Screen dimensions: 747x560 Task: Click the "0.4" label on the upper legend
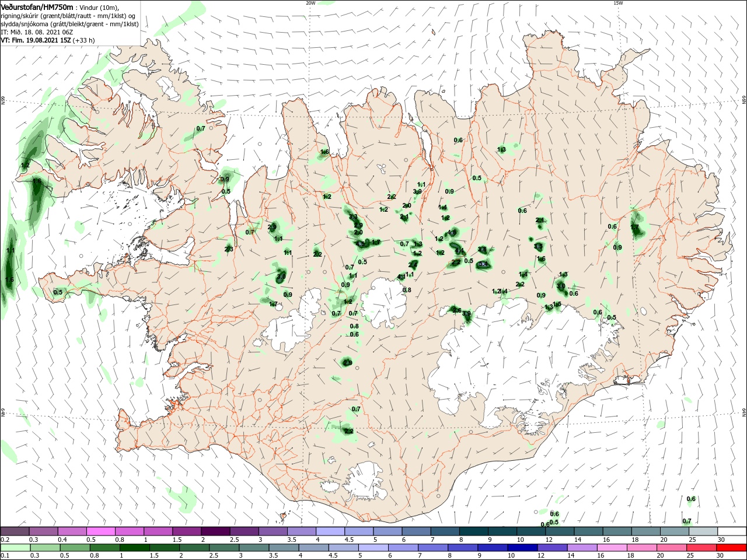(x=62, y=540)
